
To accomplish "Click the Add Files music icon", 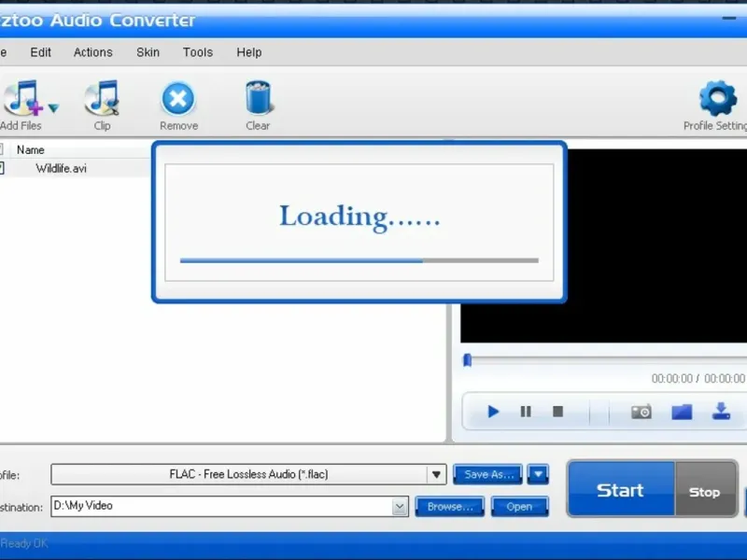I will 21,98.
